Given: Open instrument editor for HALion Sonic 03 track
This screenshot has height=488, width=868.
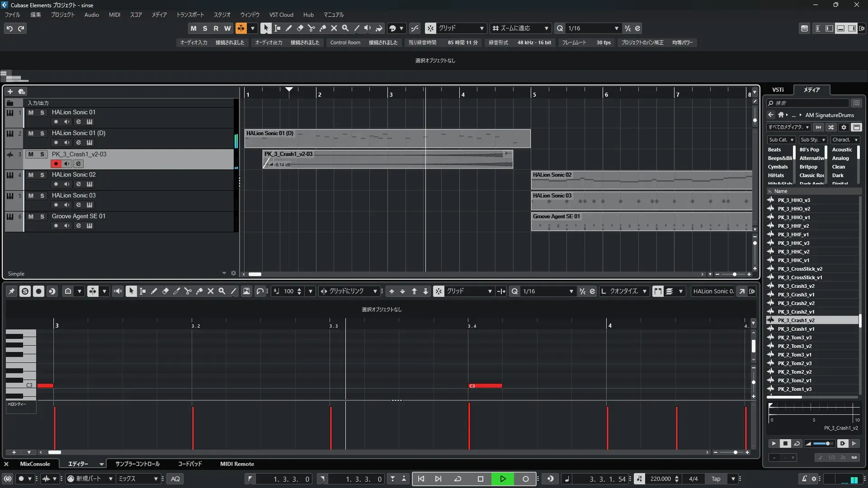Looking at the screenshot, I should point(90,205).
